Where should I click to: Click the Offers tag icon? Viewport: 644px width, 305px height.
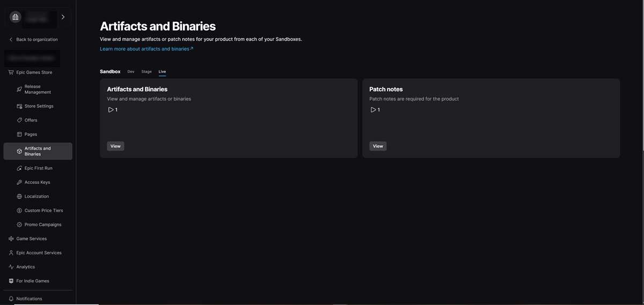(19, 120)
